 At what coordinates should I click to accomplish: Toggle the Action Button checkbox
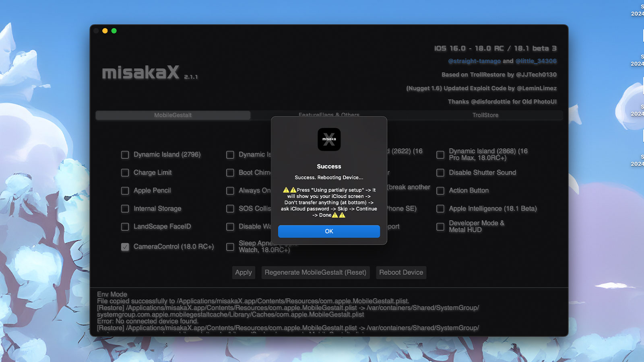440,191
